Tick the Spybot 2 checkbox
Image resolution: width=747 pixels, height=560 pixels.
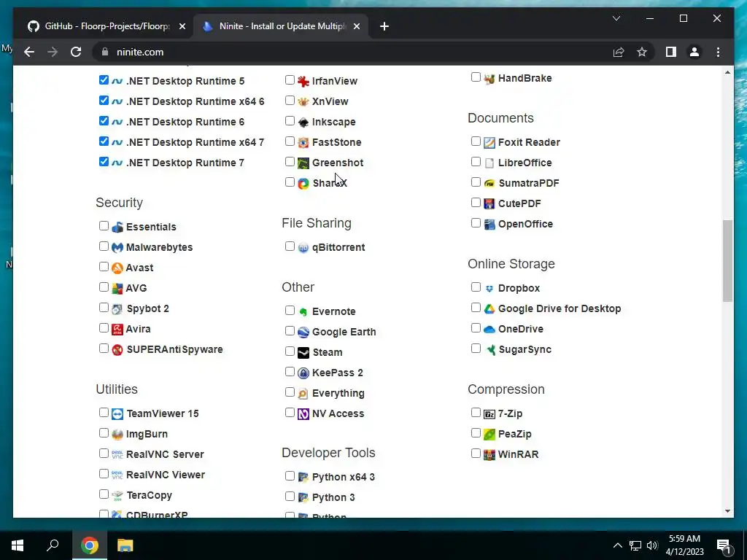point(104,308)
